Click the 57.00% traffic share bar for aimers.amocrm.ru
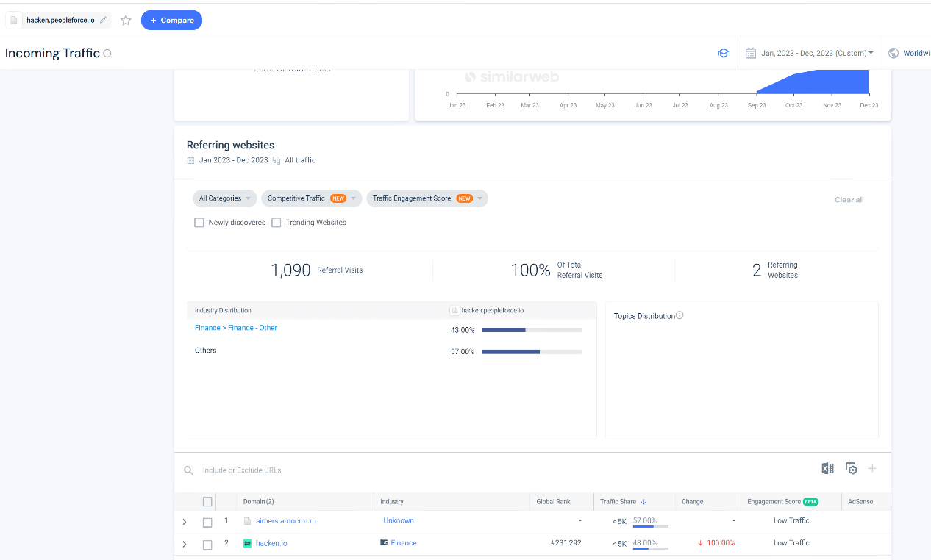Screen dimensions: 931x560 (x=650, y=526)
